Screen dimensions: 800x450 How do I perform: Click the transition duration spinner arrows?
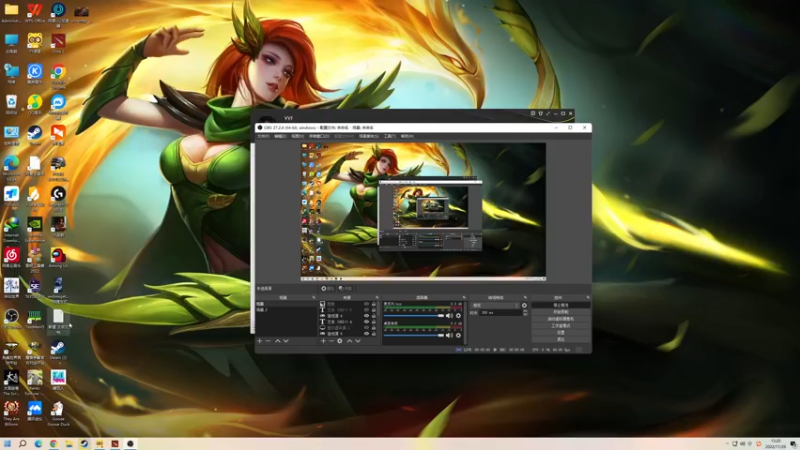click(x=526, y=312)
